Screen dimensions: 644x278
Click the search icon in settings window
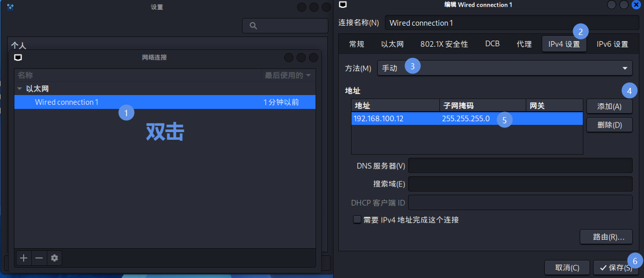coord(253,26)
